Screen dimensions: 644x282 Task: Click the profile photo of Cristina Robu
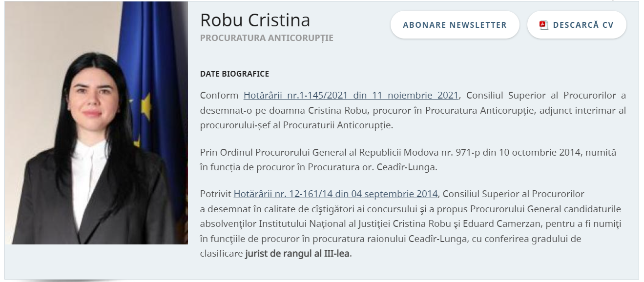coord(96,123)
